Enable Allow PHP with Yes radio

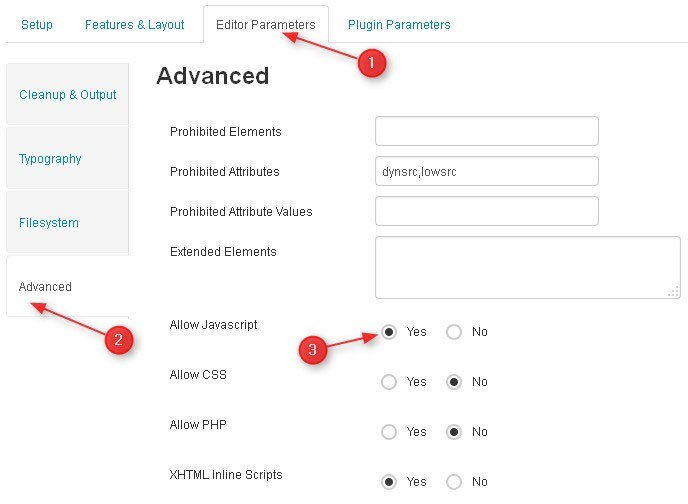pyautogui.click(x=389, y=432)
